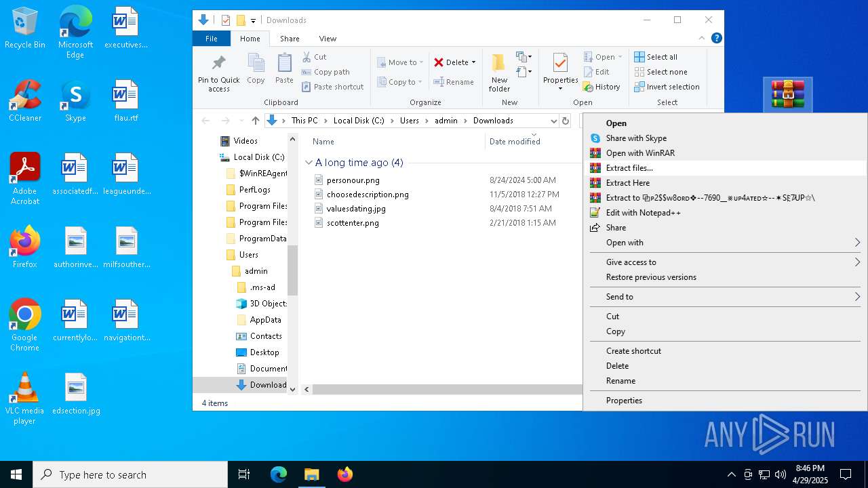Create a New folder

(499, 73)
